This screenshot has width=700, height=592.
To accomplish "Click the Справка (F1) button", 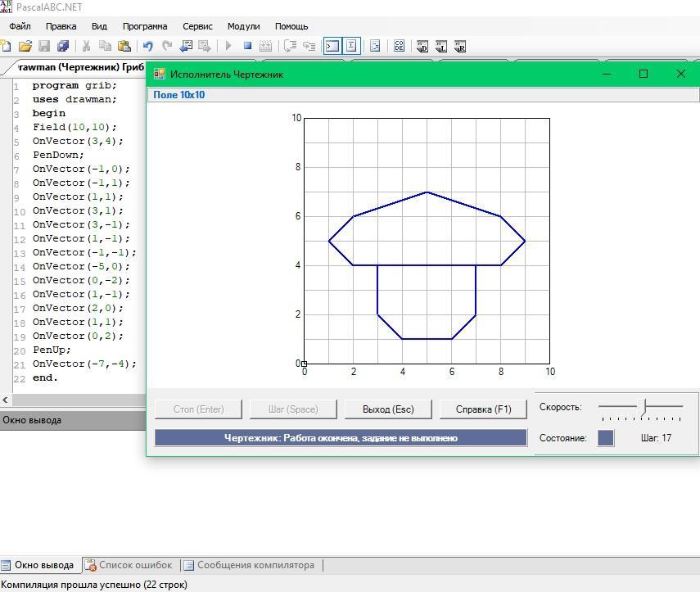I will tap(483, 409).
